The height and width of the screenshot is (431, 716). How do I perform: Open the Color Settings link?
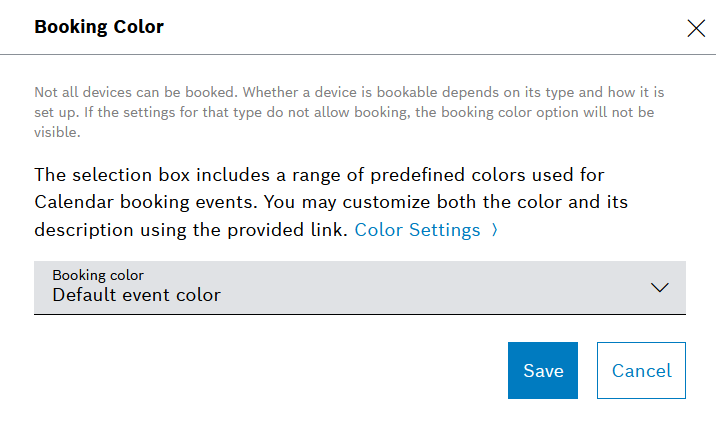pyautogui.click(x=417, y=230)
